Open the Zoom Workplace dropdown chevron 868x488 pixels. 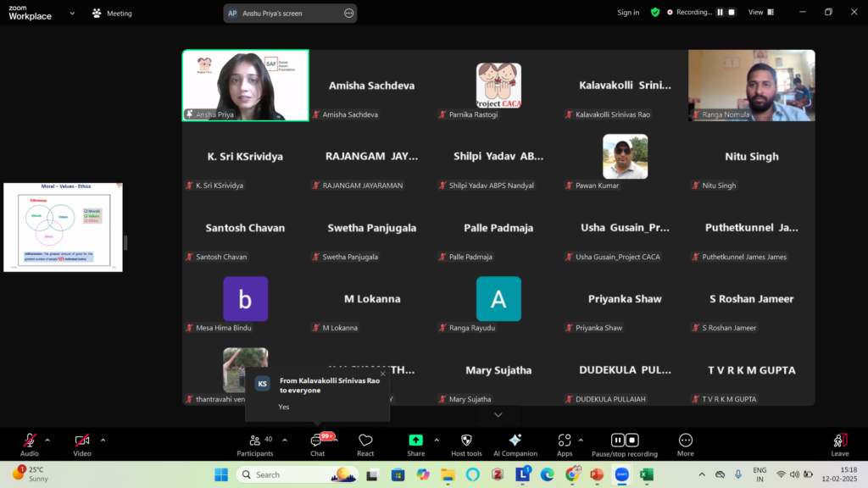[72, 13]
